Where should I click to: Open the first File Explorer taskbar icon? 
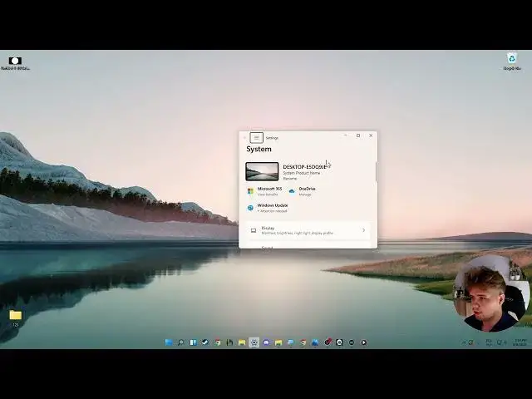pos(242,342)
